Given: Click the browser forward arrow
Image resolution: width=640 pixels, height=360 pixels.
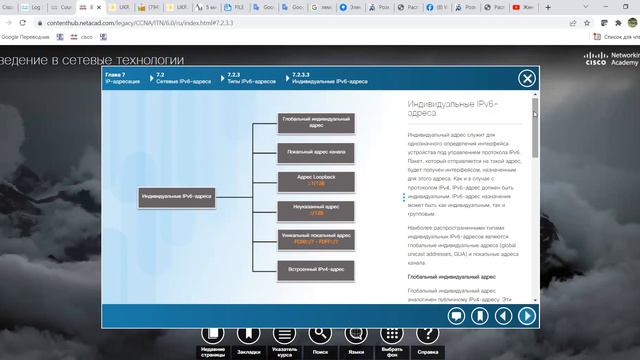Looking at the screenshot, I should 9,23.
